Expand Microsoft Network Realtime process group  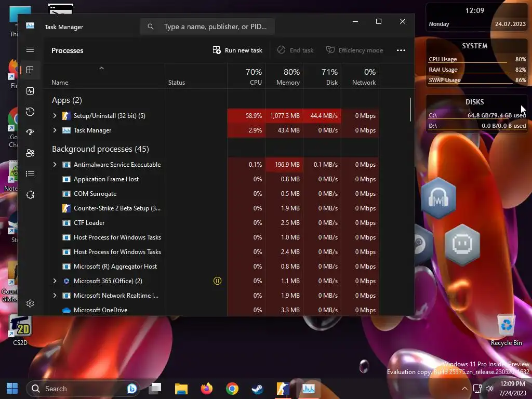[x=55, y=296]
